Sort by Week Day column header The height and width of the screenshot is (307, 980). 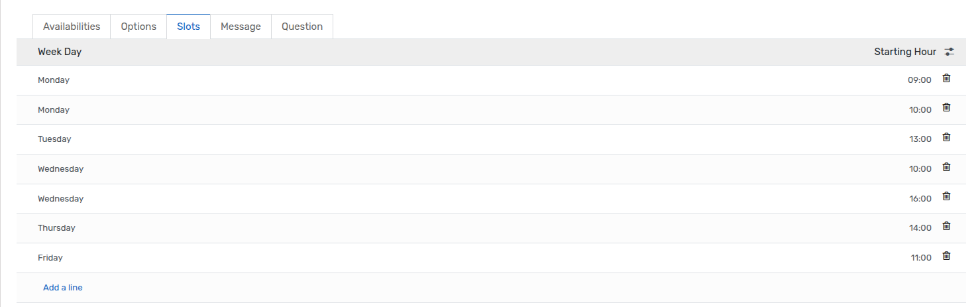click(60, 52)
